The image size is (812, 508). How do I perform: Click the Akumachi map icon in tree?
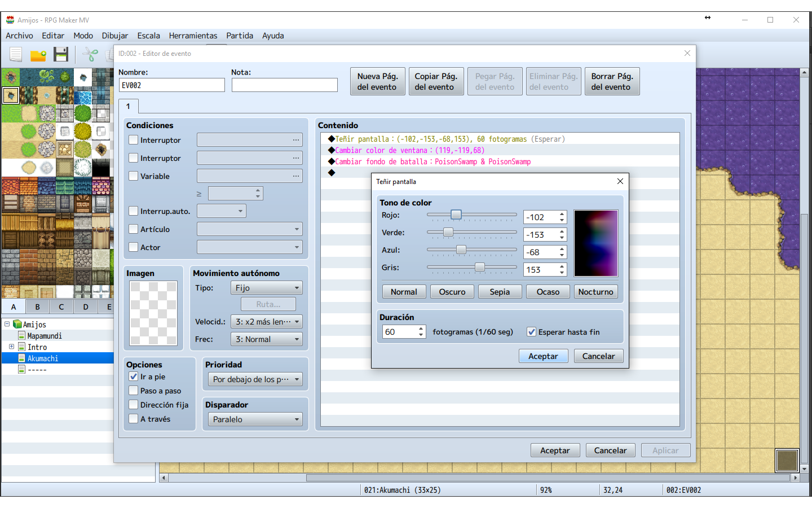[x=22, y=358]
